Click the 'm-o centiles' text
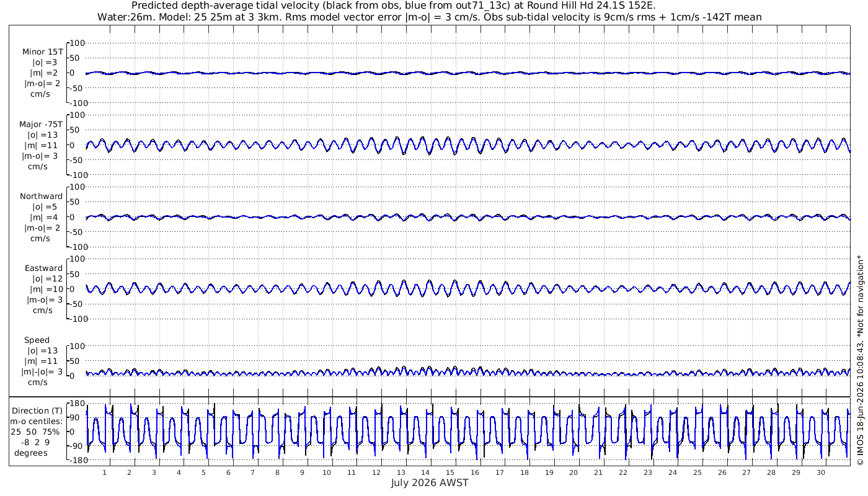The width and height of the screenshot is (868, 496). [x=37, y=422]
